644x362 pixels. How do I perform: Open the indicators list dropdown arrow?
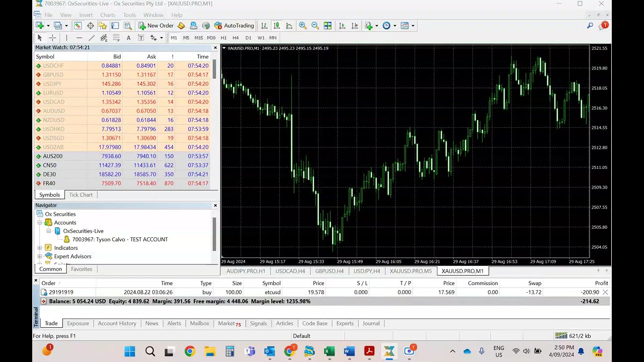376,26
